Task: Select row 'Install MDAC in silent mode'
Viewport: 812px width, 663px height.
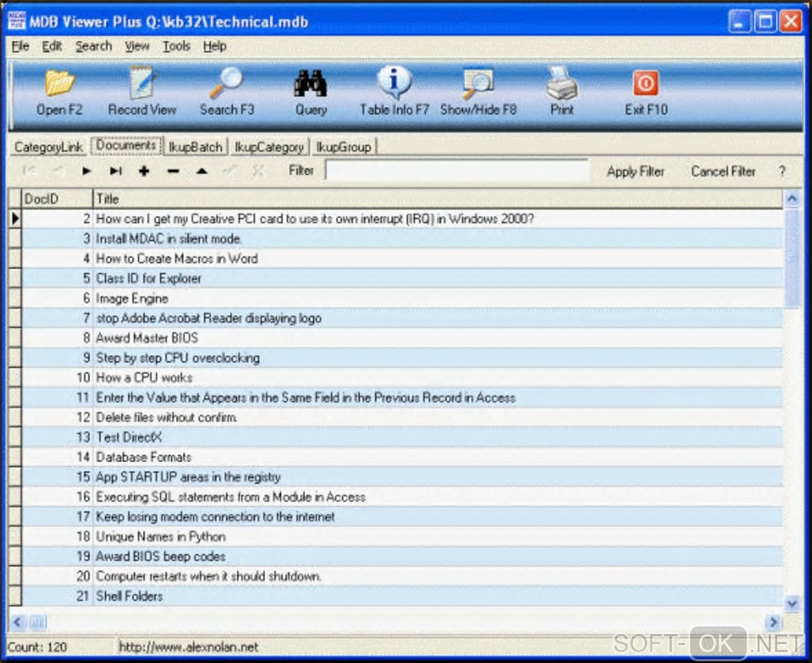Action: 402,239
